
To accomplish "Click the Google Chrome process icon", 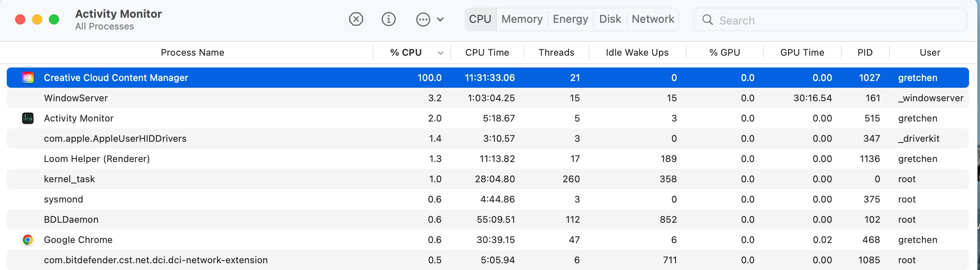I will 28,240.
